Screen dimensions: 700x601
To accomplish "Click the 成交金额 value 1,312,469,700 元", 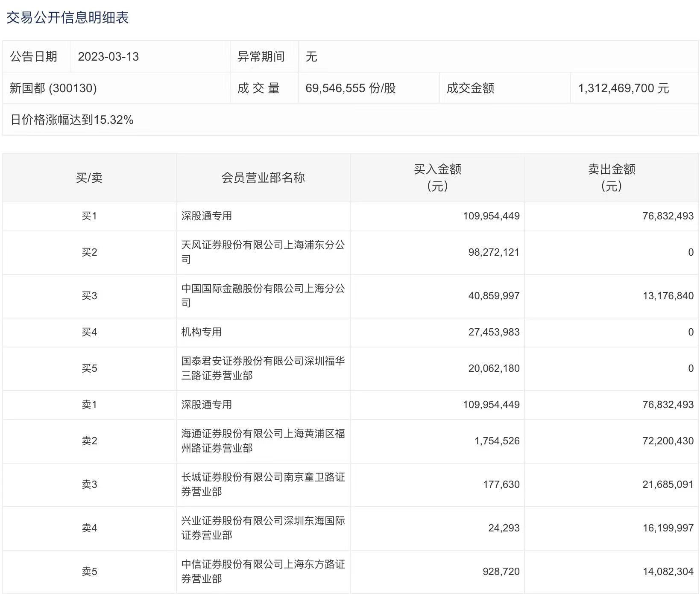I will click(623, 88).
